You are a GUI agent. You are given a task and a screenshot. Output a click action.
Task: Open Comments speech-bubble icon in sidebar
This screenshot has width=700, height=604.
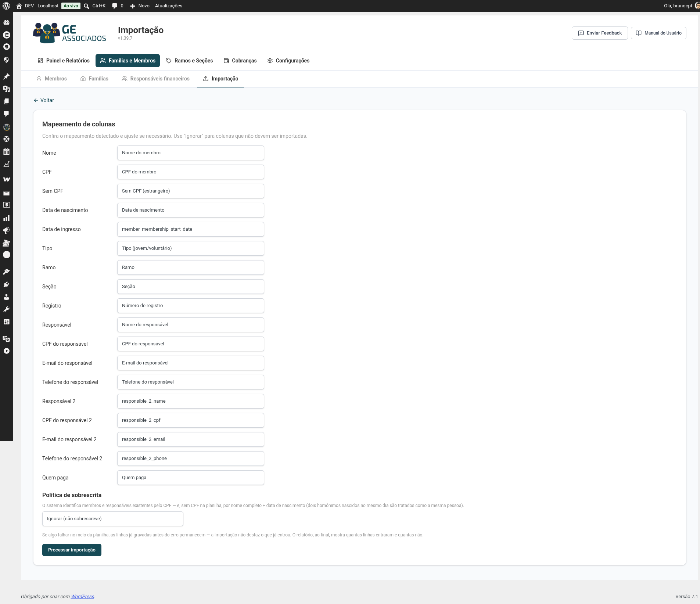[x=6, y=114]
